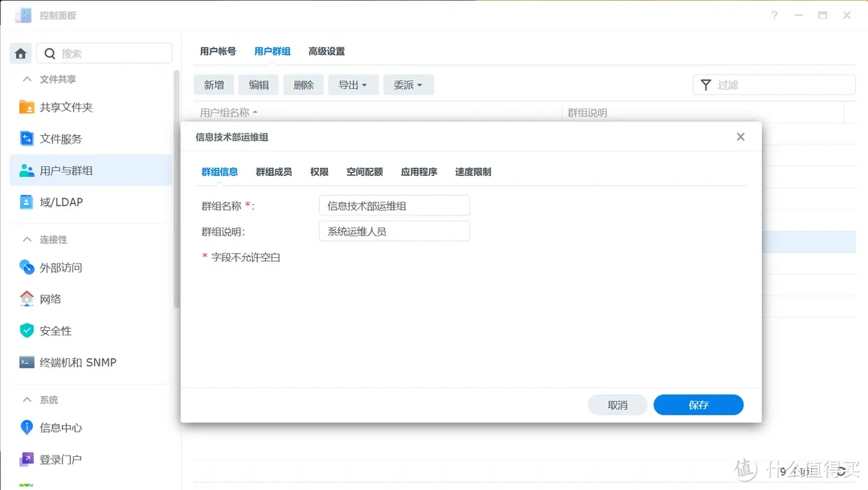The width and height of the screenshot is (868, 490).
Task: Click the 群组说明 input field
Action: (x=394, y=231)
